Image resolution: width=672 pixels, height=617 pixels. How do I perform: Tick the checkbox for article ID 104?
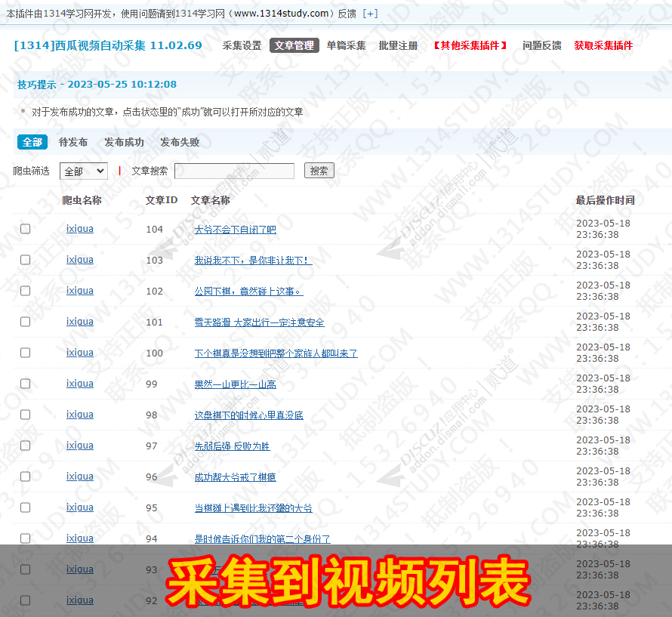(25, 229)
